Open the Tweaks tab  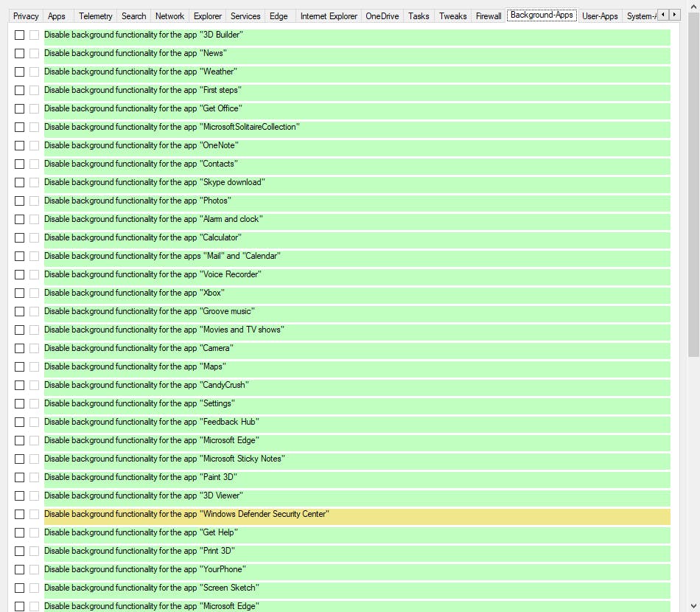coord(452,16)
